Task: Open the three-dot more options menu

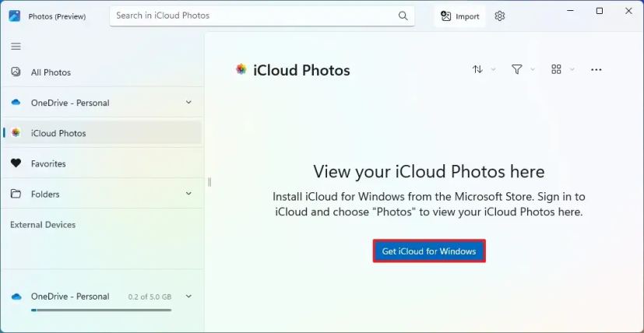Action: point(596,69)
